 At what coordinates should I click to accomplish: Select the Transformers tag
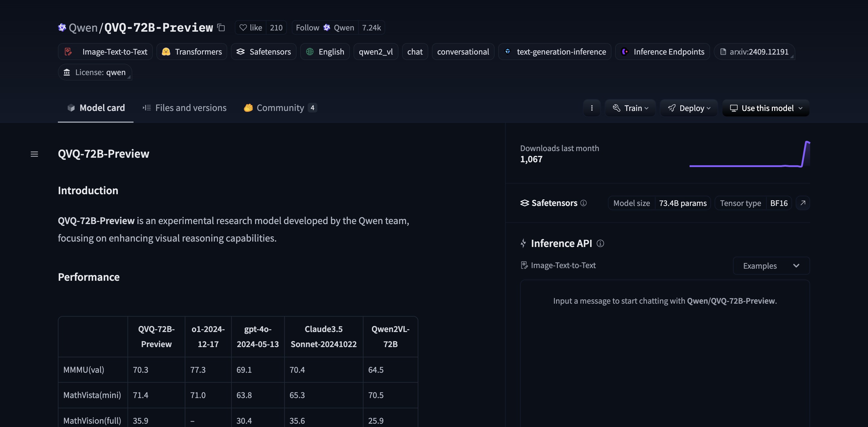pyautogui.click(x=192, y=52)
